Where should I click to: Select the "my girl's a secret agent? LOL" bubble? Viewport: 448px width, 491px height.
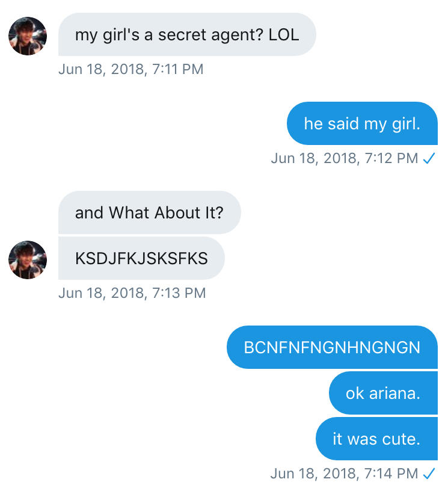[x=187, y=34]
